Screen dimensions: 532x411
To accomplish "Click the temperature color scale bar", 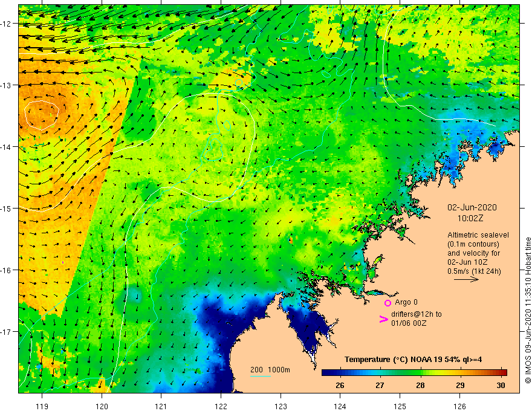I will (414, 372).
